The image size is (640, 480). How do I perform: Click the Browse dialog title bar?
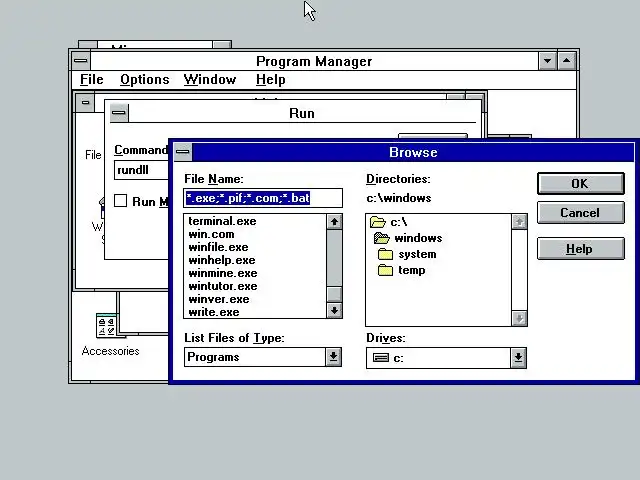point(413,152)
